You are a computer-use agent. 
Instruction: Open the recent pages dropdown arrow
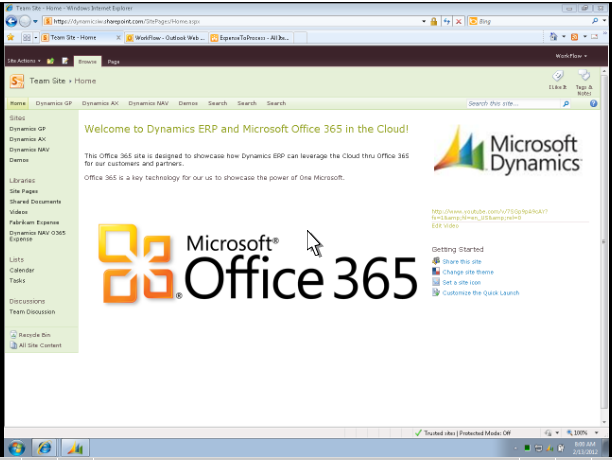click(x=35, y=21)
